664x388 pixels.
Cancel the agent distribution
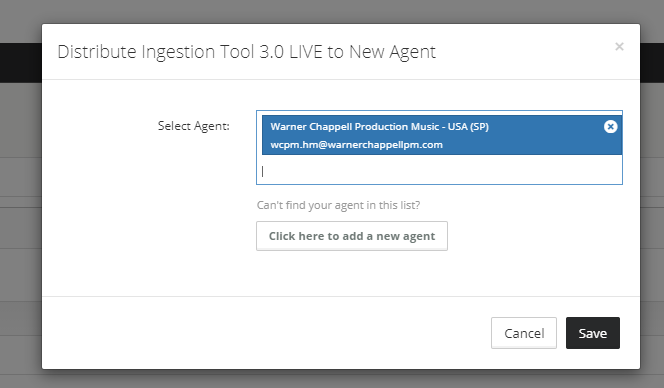(x=524, y=333)
